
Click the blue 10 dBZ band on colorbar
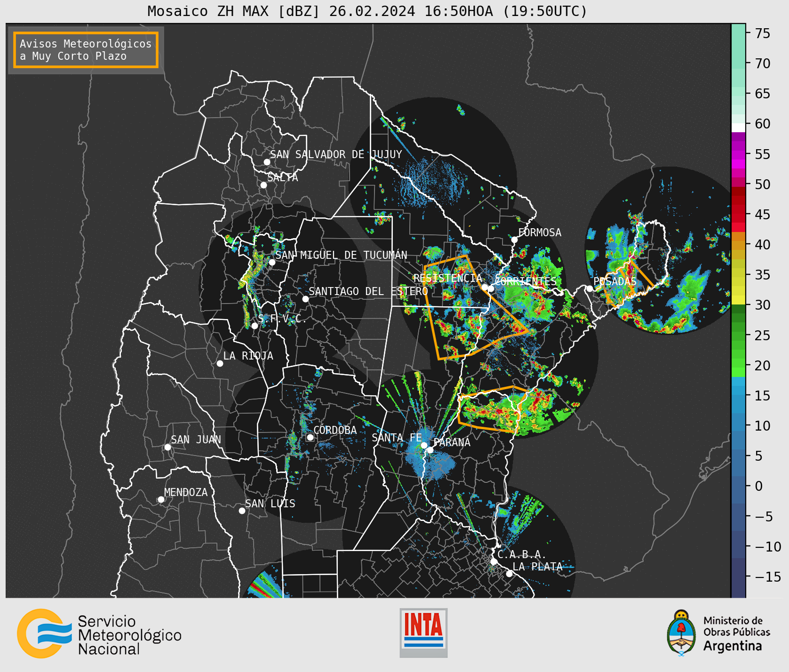click(738, 425)
